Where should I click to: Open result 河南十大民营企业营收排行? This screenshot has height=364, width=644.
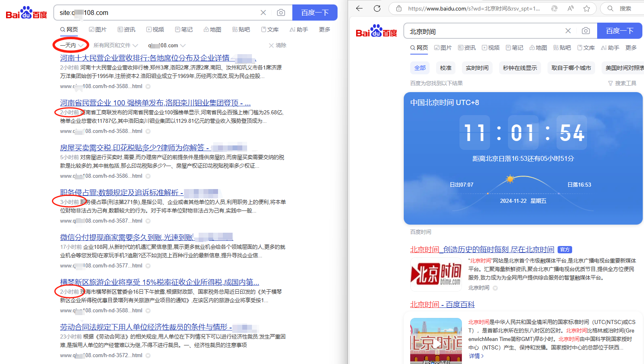pyautogui.click(x=158, y=58)
